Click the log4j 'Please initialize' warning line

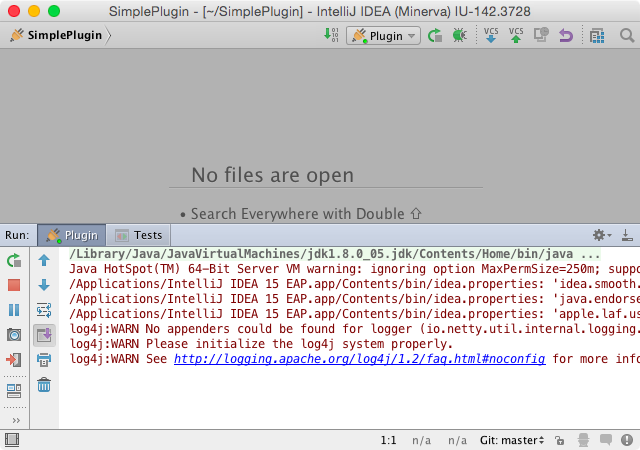[261, 344]
